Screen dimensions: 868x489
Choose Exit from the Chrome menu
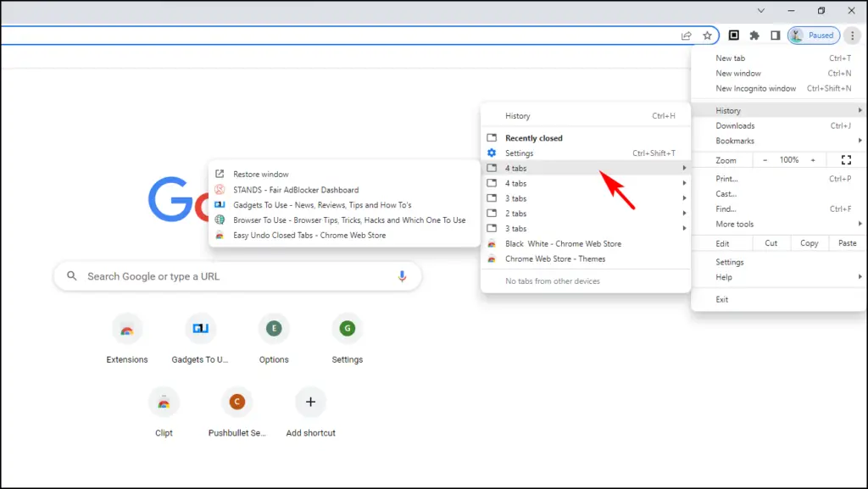[777, 299]
